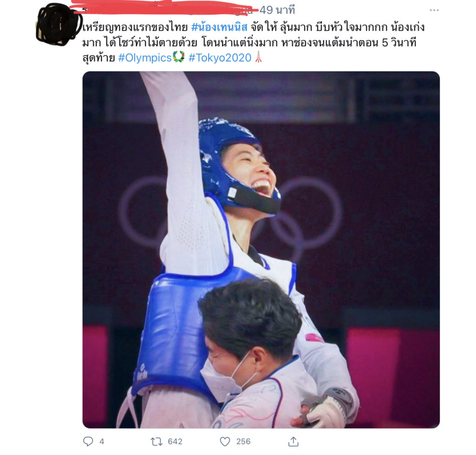Click the Olympic wreath emoji after #Olympics
The width and height of the screenshot is (476, 455).
[x=178, y=57]
